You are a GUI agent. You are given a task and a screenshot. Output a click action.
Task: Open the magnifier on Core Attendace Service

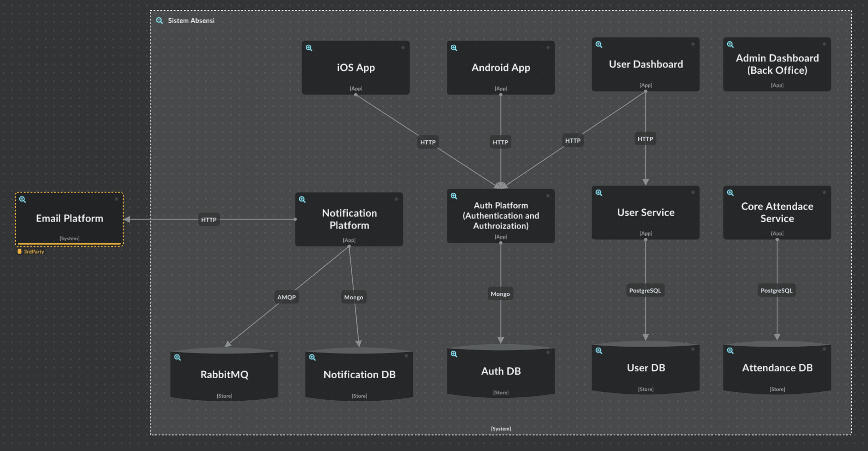(x=730, y=193)
